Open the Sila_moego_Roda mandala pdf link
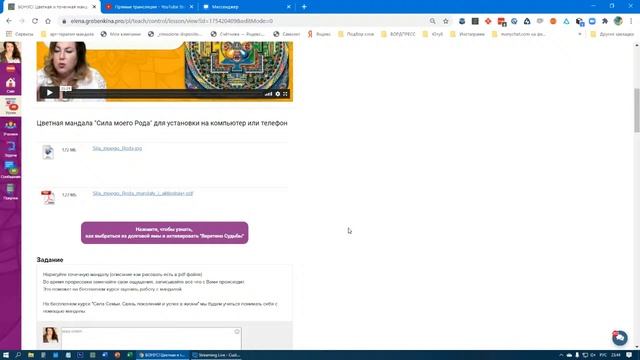 tap(143, 193)
